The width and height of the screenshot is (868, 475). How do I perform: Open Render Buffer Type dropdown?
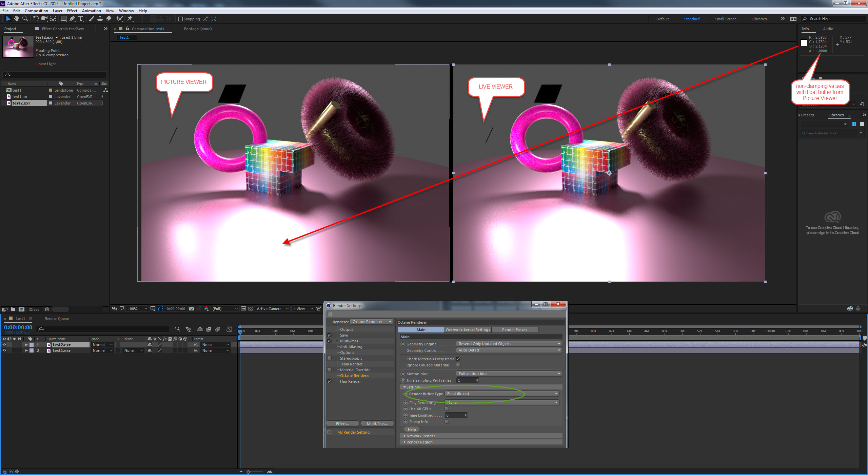(x=502, y=394)
